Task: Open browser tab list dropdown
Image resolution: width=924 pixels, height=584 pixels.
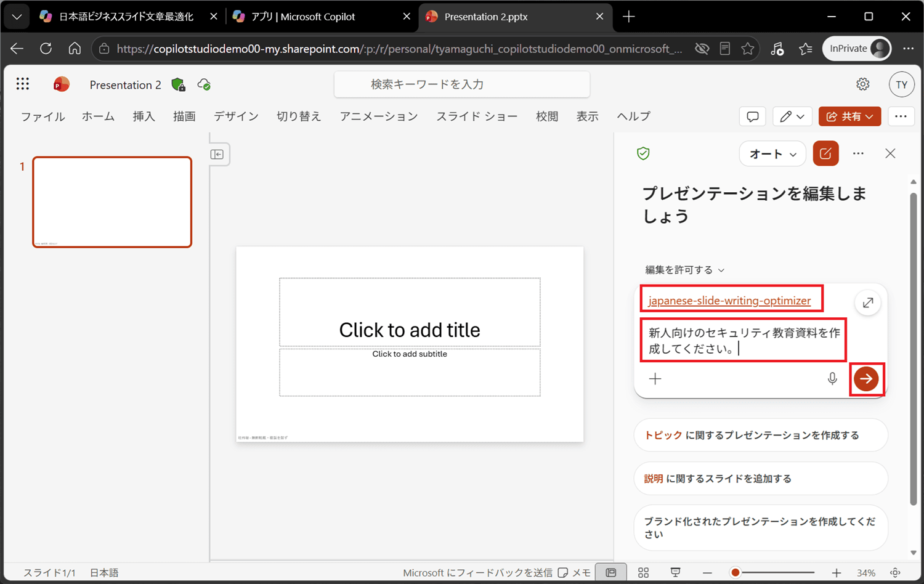Action: [17, 17]
